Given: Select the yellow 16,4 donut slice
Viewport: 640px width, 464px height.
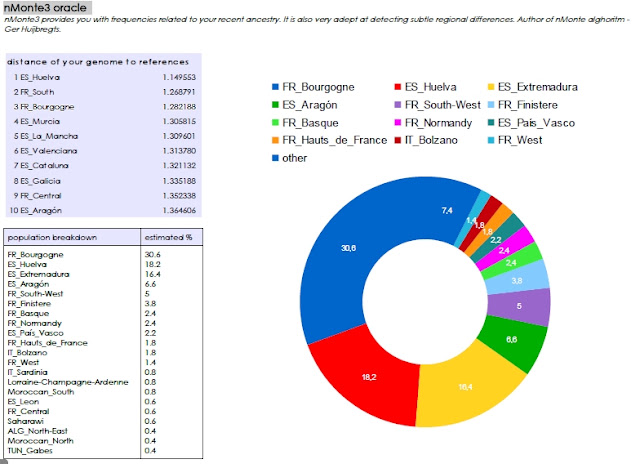Looking at the screenshot, I should pos(467,390).
